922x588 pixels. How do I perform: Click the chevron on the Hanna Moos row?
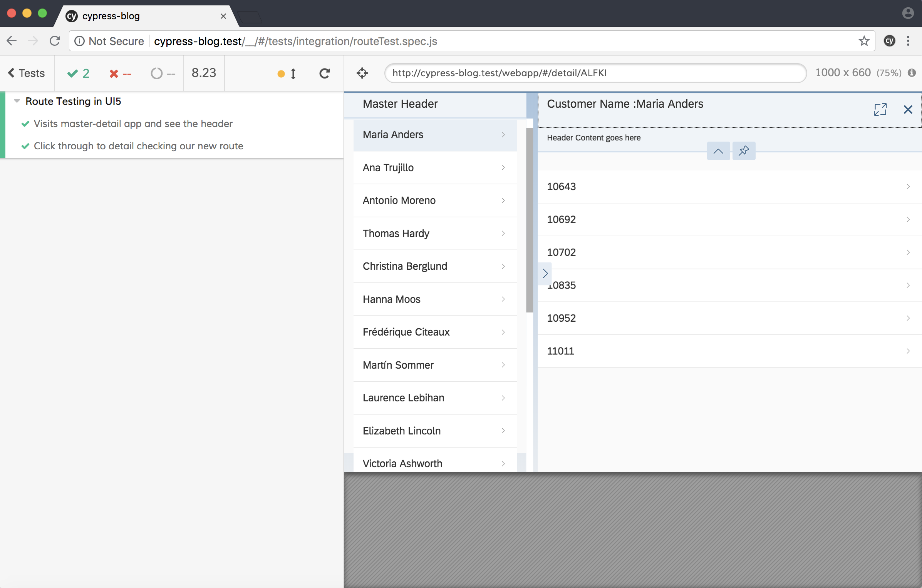click(503, 299)
